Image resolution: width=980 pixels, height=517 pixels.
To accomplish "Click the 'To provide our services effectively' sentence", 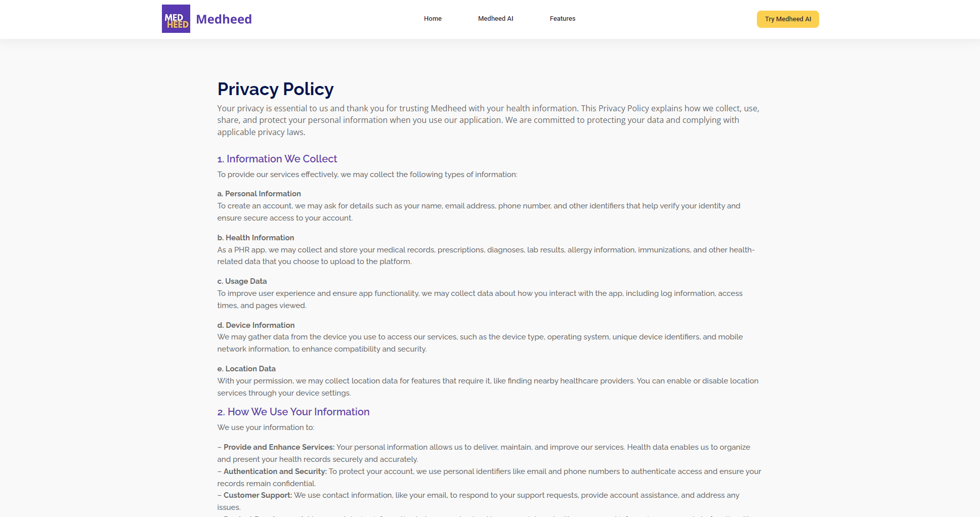I will [367, 175].
